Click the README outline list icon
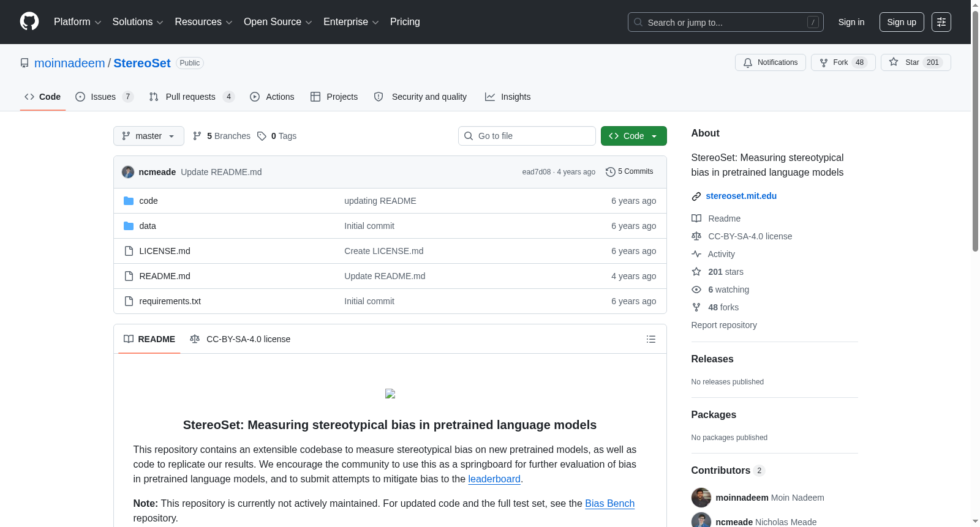The image size is (980, 527). pos(651,339)
